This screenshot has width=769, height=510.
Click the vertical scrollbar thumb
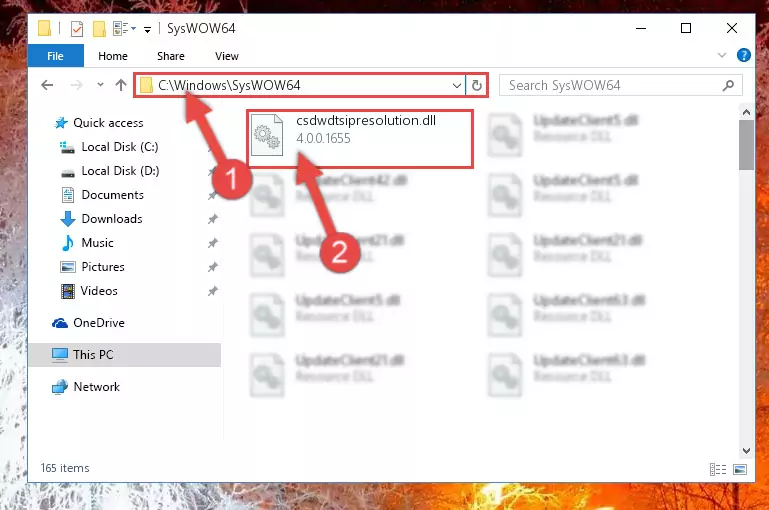[746, 145]
